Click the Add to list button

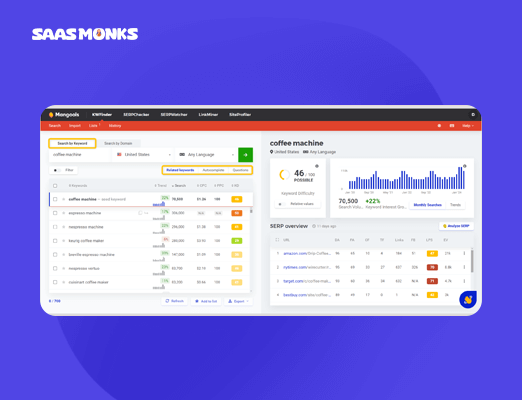(x=206, y=301)
